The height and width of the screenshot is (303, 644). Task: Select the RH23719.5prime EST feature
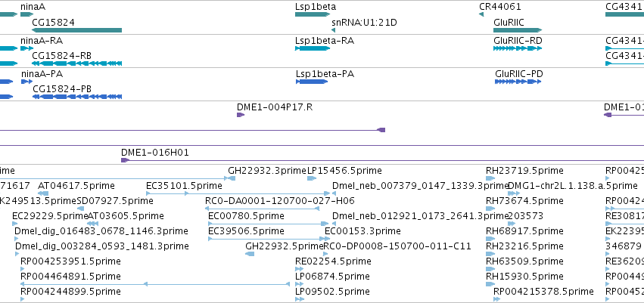click(x=490, y=178)
